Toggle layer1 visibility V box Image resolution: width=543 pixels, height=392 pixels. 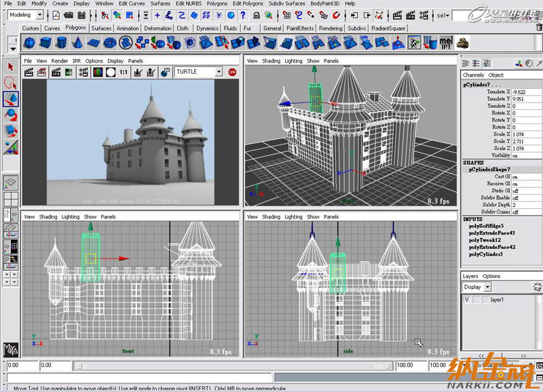pos(467,299)
